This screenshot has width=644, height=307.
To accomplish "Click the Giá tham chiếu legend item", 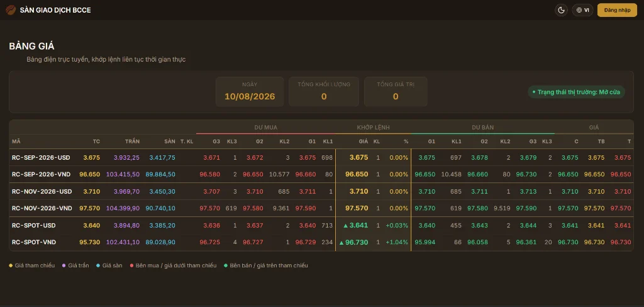I will pyautogui.click(x=31, y=265).
